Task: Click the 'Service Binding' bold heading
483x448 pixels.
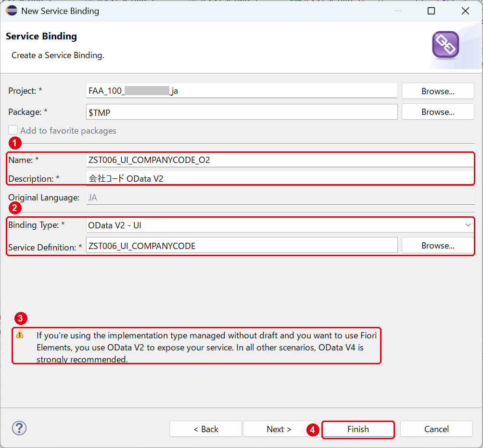Action: click(41, 37)
